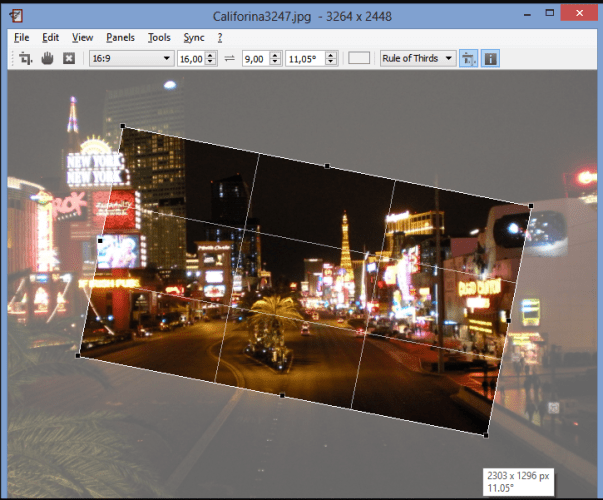Image resolution: width=603 pixels, height=500 pixels.
Task: Click the swap width and height arrows
Action: click(x=229, y=59)
